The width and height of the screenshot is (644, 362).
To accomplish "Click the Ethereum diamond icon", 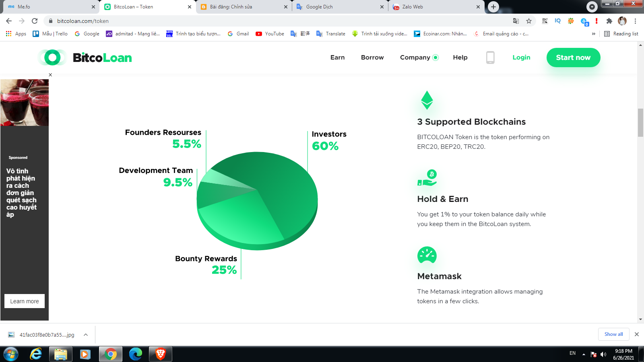I will (427, 100).
